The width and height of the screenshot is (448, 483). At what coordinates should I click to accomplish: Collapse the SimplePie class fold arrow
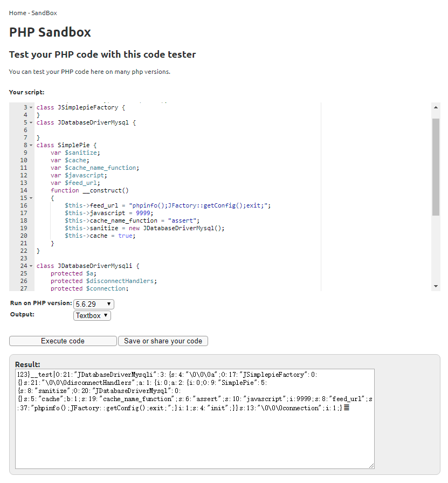[31, 146]
